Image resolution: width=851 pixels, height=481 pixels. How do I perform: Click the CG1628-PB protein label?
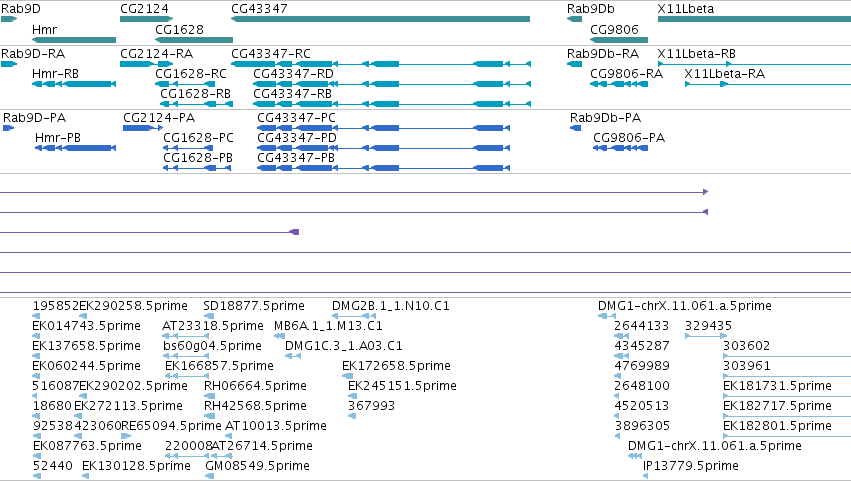pyautogui.click(x=198, y=158)
